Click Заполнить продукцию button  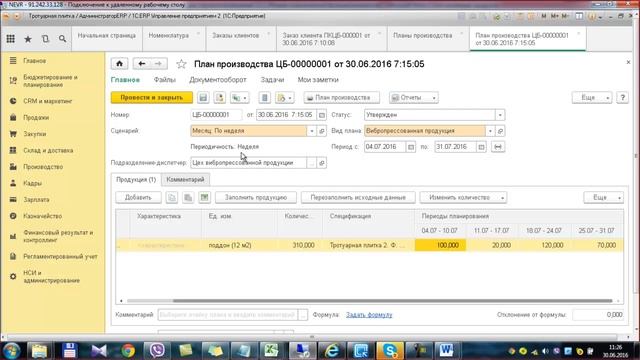coord(256,198)
